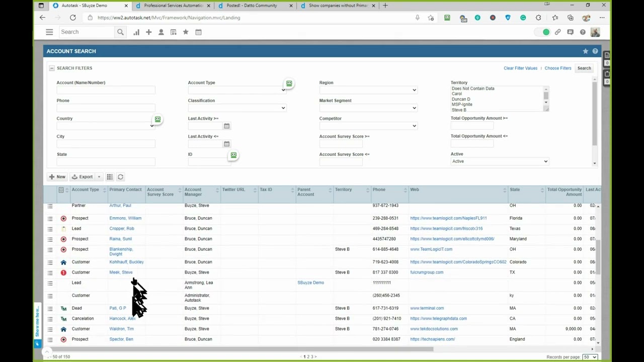Select MSP-Ignite in Territory list
644x362 pixels.
tap(462, 105)
